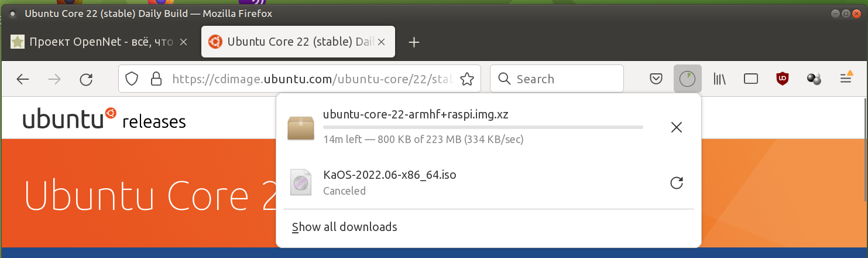
Task: Click the Ubuntu releases logo
Action: (x=104, y=120)
